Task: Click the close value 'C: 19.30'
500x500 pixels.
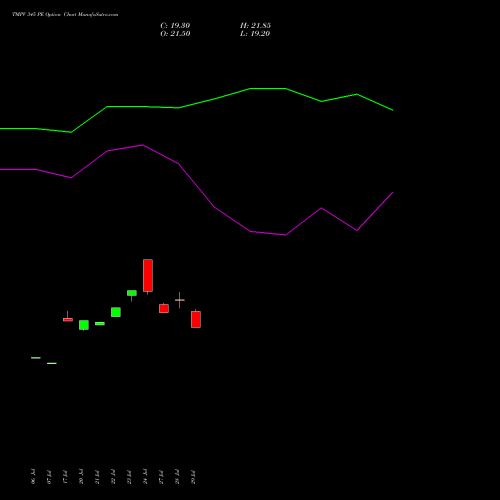Action: pyautogui.click(x=175, y=26)
